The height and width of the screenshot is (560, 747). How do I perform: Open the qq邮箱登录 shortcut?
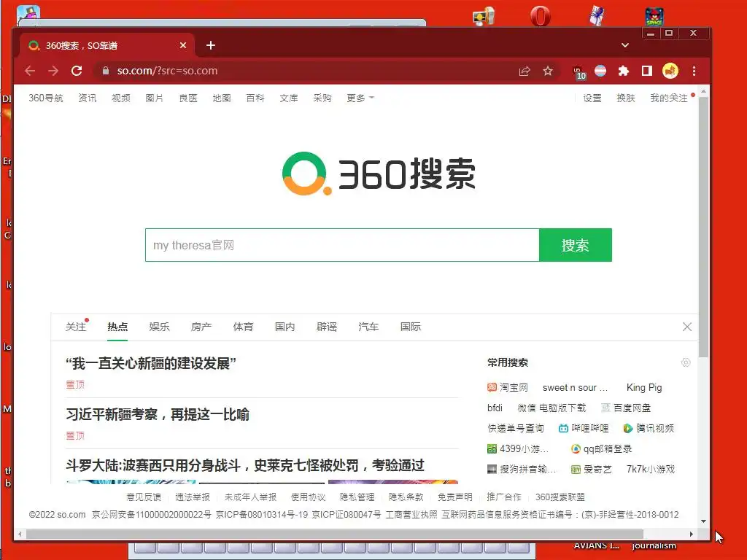tap(601, 449)
